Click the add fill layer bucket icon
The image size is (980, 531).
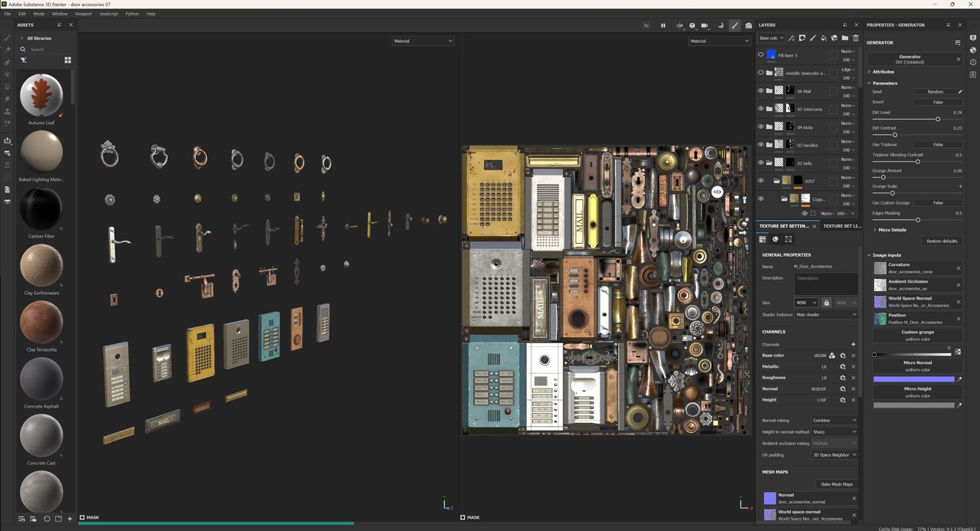(823, 38)
